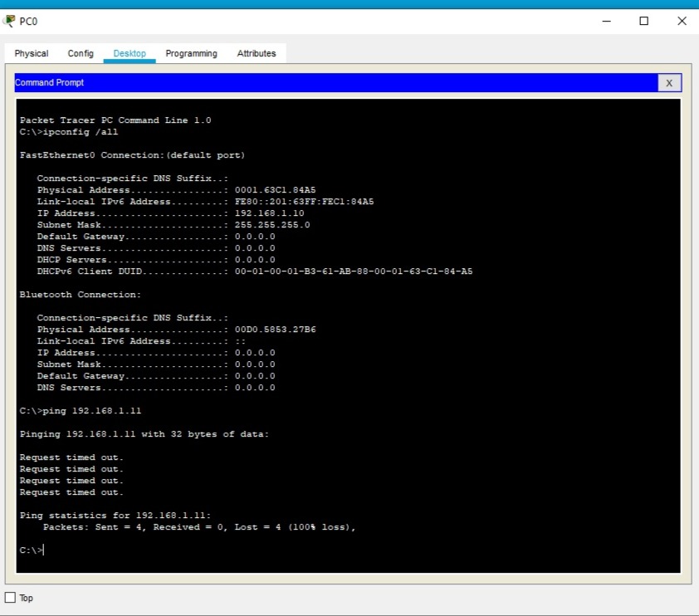699x616 pixels.
Task: Switch to the Attributes tab
Action: point(257,53)
